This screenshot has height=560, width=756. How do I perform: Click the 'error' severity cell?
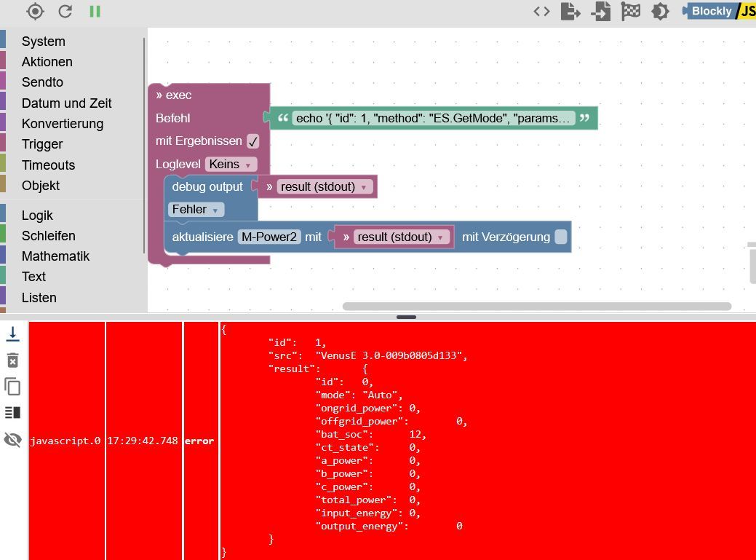(200, 441)
